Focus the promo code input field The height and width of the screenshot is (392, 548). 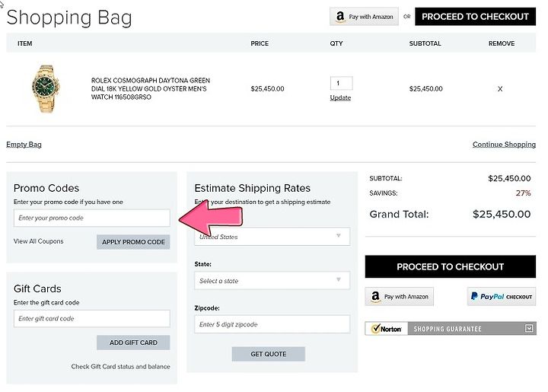tap(92, 218)
